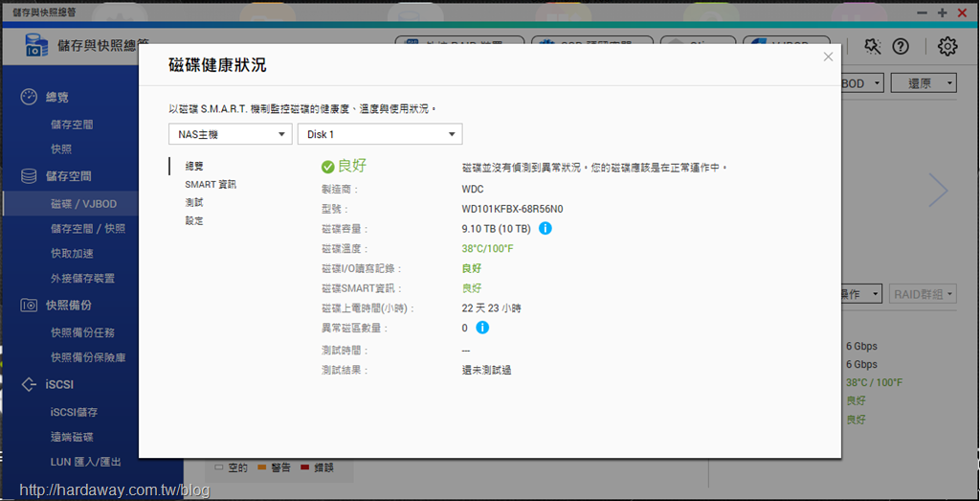Open iSCSI儲存 in the sidebar
The height and width of the screenshot is (501, 980).
point(74,412)
